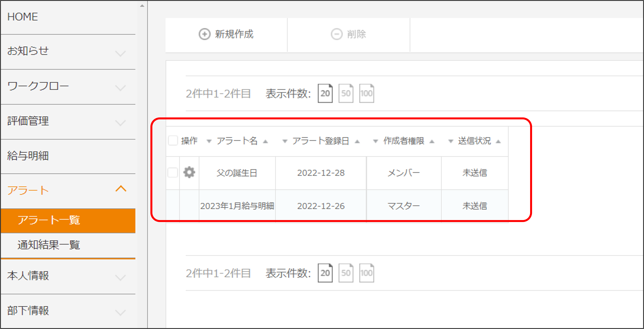Sort アラート登録日 descending with down arrow
Image resolution: width=644 pixels, height=329 pixels.
pyautogui.click(x=285, y=142)
